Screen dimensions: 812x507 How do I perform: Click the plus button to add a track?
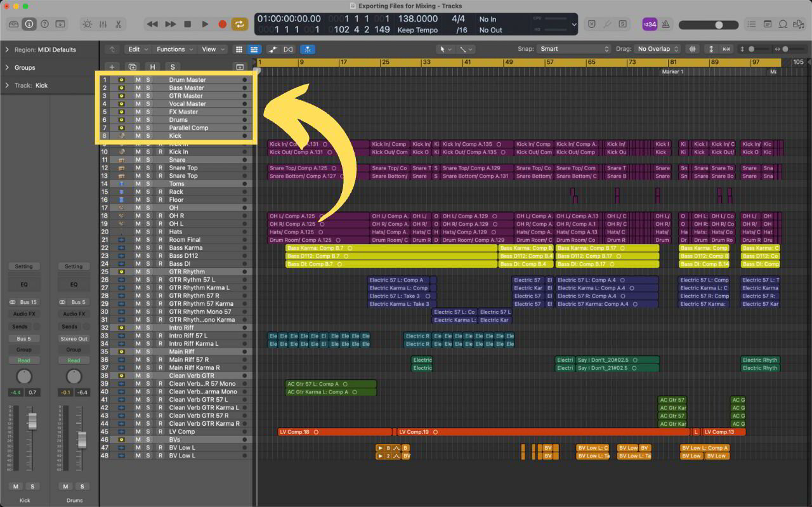point(112,67)
